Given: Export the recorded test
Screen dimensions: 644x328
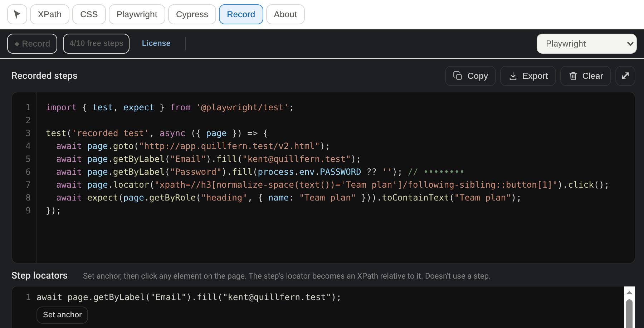Looking at the screenshot, I should 528,76.
